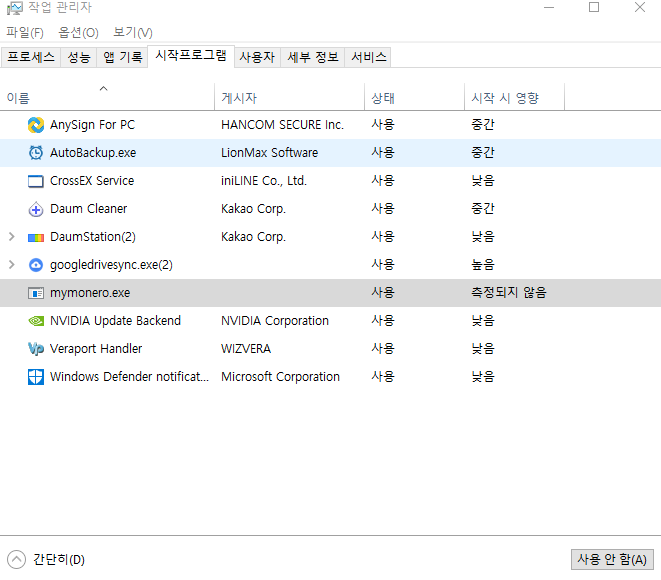The height and width of the screenshot is (580, 661).
Task: Select the DaumStation(2) name text
Action: pyautogui.click(x=93, y=237)
